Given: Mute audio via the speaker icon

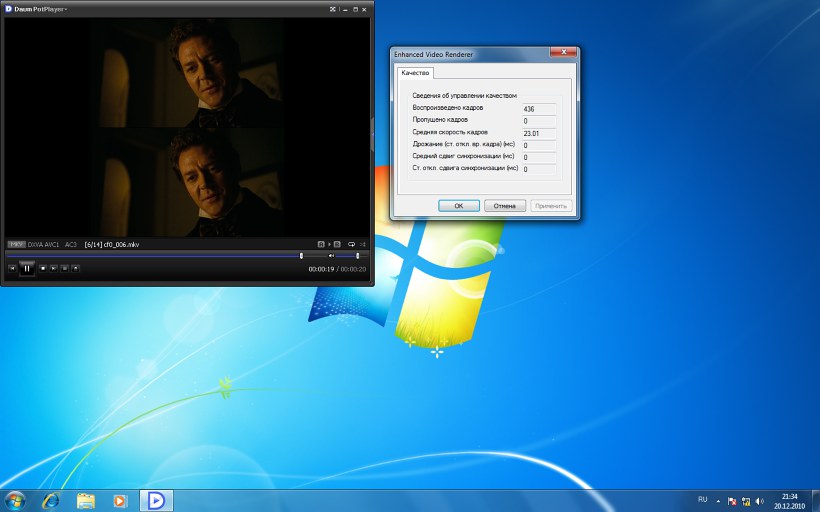Looking at the screenshot, I should (x=331, y=255).
